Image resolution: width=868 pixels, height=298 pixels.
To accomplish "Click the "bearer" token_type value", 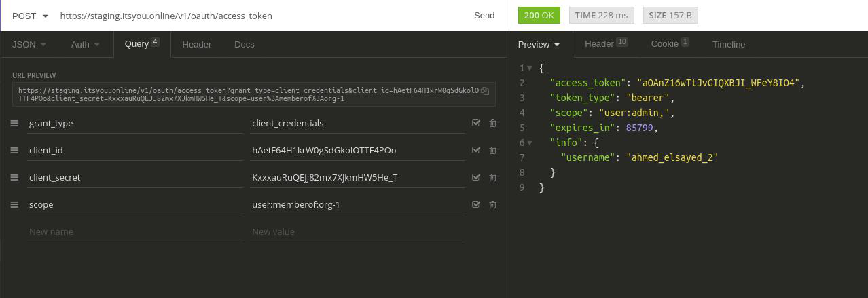I will pyautogui.click(x=647, y=98).
